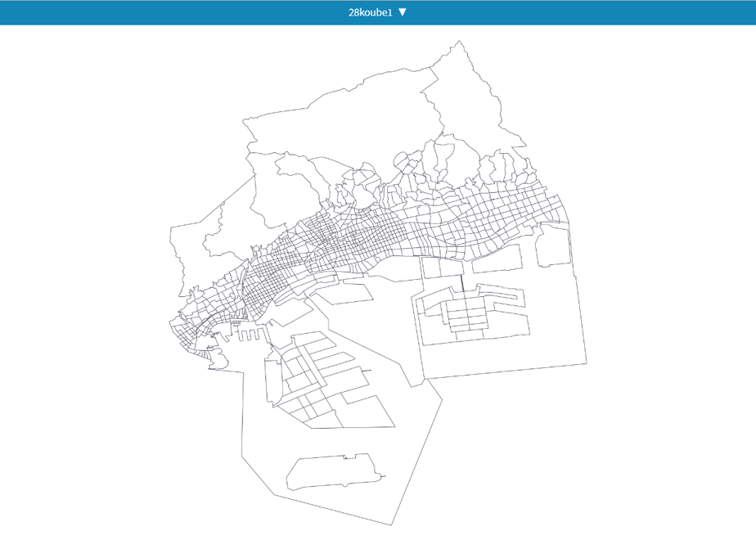Select the airport island polygon on map
This screenshot has width=756, height=540.
coord(336,471)
